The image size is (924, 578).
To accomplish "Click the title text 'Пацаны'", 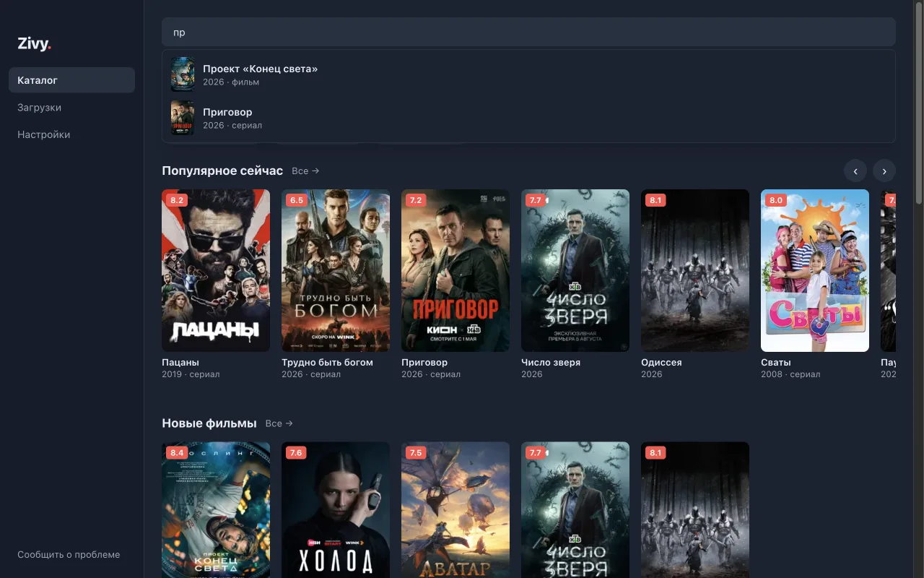I will click(180, 362).
